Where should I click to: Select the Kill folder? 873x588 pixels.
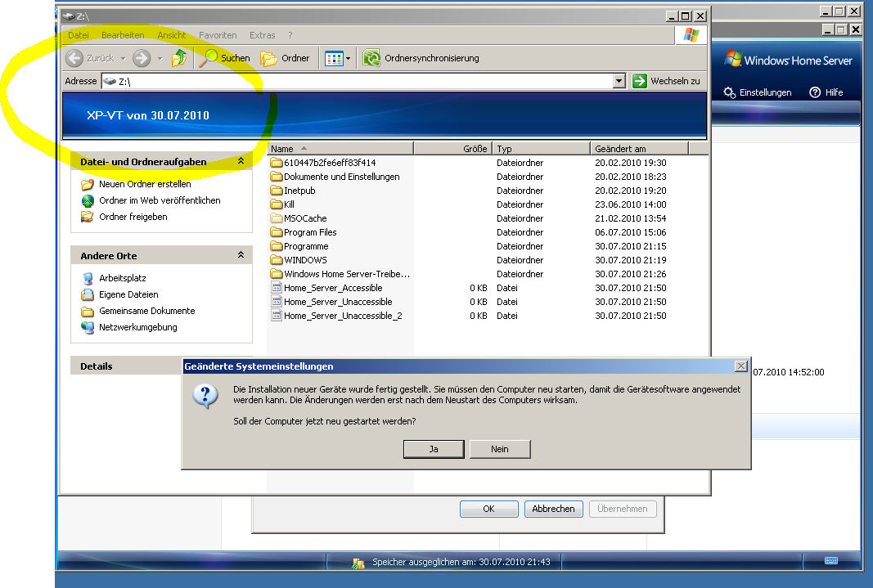tap(283, 204)
